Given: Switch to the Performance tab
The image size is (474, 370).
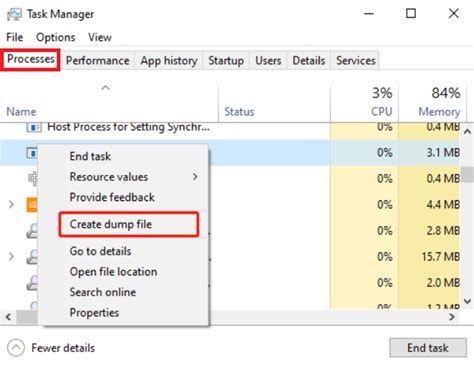Looking at the screenshot, I should [98, 60].
